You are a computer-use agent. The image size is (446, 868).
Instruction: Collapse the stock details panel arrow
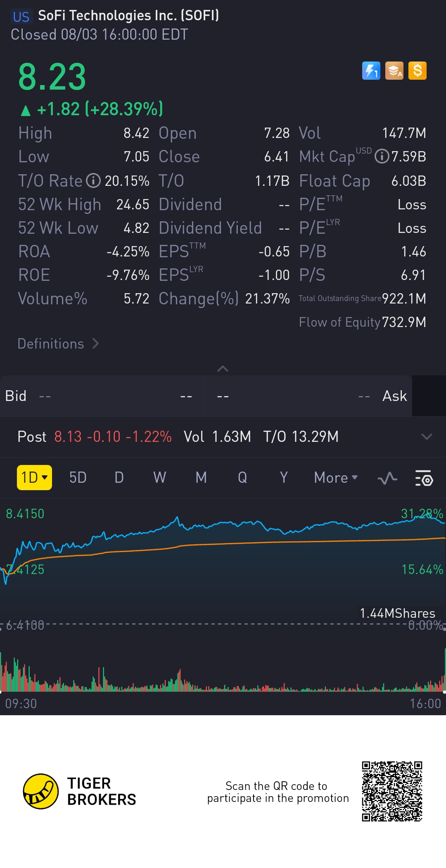[223, 369]
